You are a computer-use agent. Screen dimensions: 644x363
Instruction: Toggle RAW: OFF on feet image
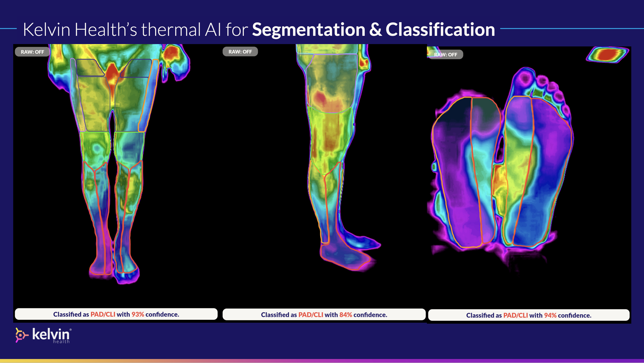(445, 54)
